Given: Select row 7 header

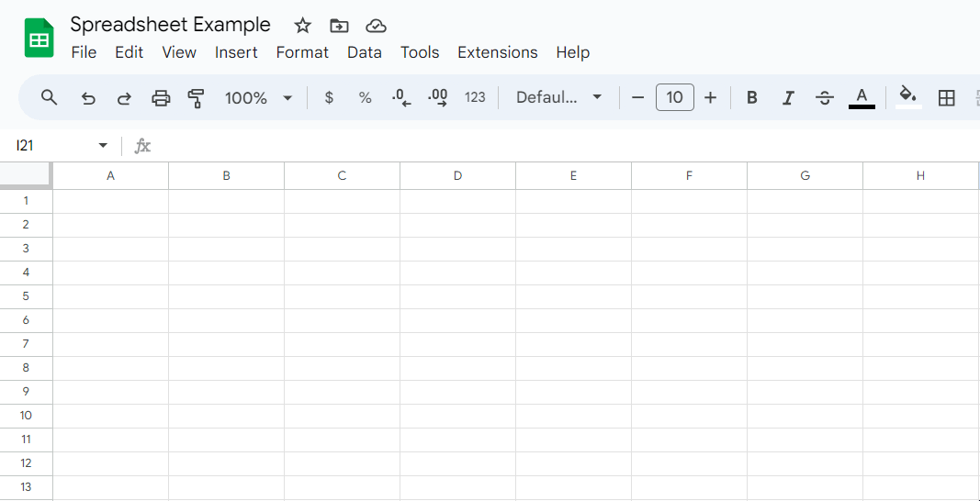Looking at the screenshot, I should coord(26,343).
